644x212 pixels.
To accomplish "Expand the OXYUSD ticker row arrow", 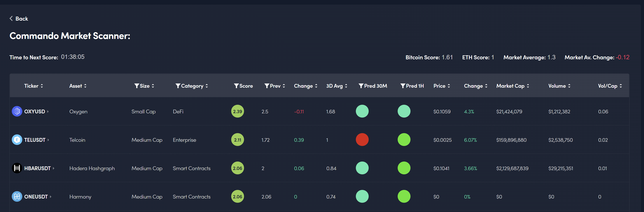I will click(48, 112).
